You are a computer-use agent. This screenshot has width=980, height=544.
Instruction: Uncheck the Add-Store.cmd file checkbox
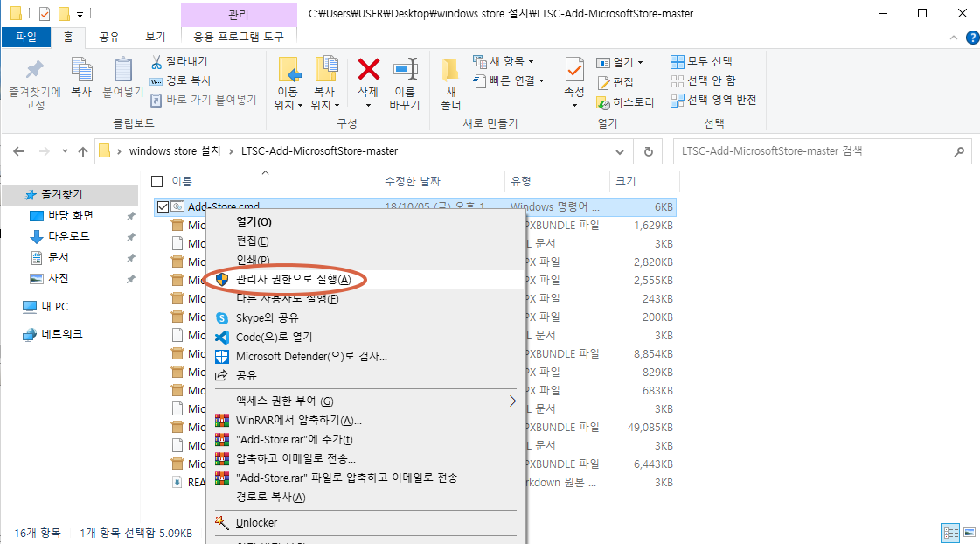tap(163, 206)
